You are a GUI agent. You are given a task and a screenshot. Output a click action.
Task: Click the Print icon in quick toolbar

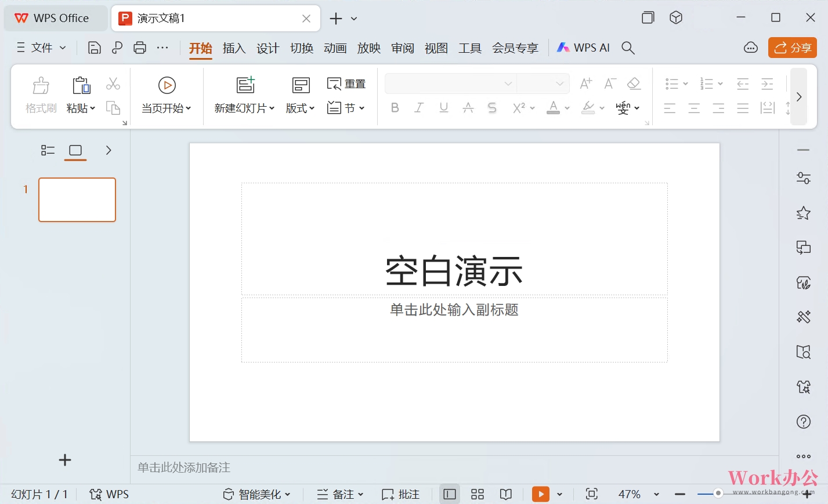(x=140, y=48)
